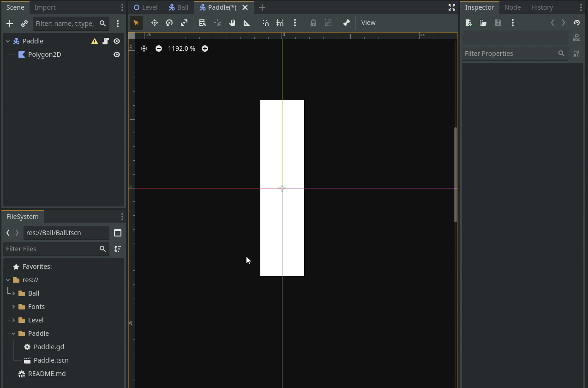Viewport: 588px width, 388px height.
Task: Select the Move Mode tool
Action: pyautogui.click(x=155, y=23)
